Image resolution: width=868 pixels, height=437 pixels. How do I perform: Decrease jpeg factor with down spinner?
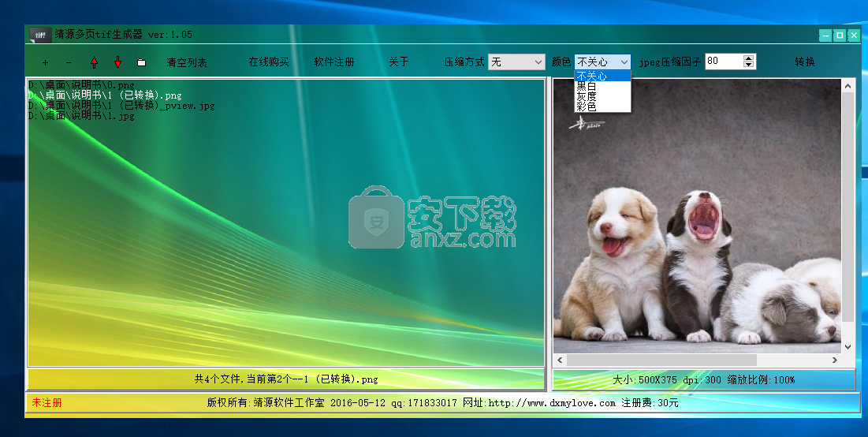(748, 65)
